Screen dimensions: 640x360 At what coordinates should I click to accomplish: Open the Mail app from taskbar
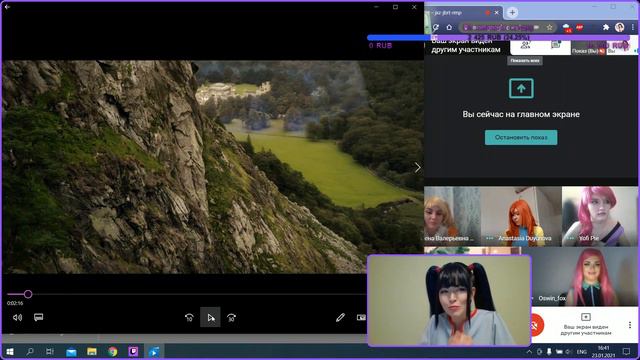(71, 351)
